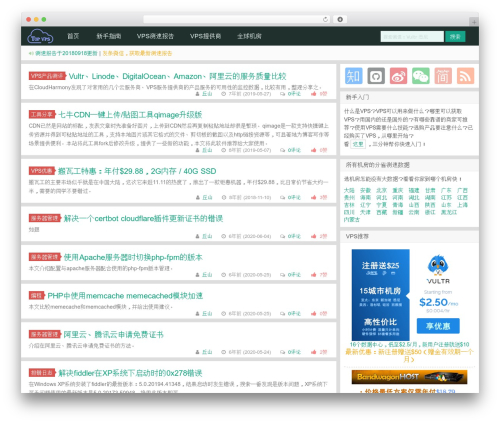The height and width of the screenshot is (423, 500).
Task: Like the Vultr Linode DigitalOcean comparison post
Action: pyautogui.click(x=314, y=94)
